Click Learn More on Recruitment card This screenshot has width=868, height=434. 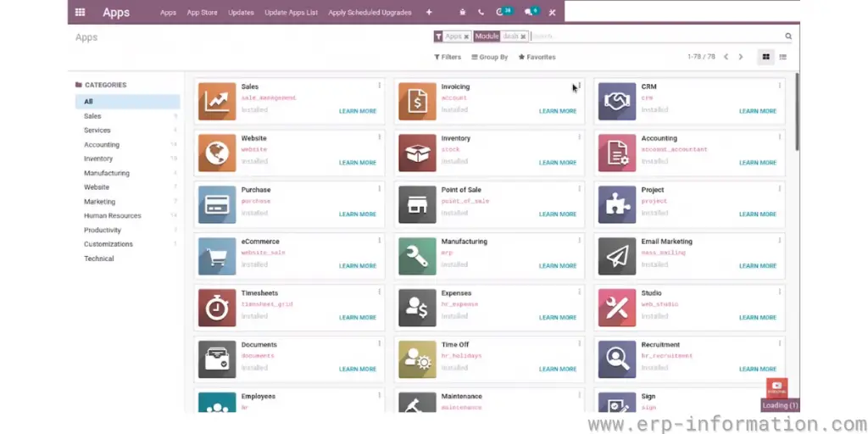point(758,370)
